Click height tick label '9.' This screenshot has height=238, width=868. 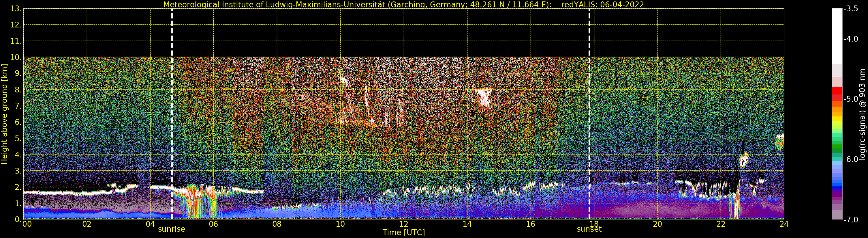point(18,74)
